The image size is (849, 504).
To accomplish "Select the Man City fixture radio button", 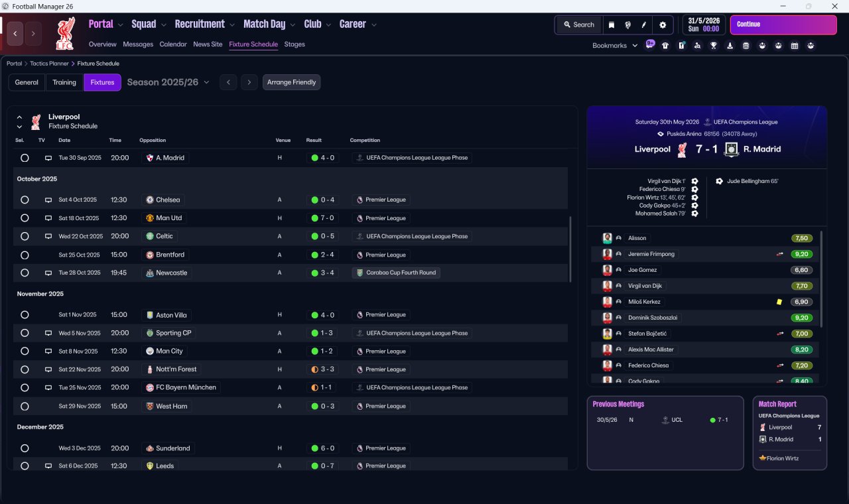I will [25, 351].
